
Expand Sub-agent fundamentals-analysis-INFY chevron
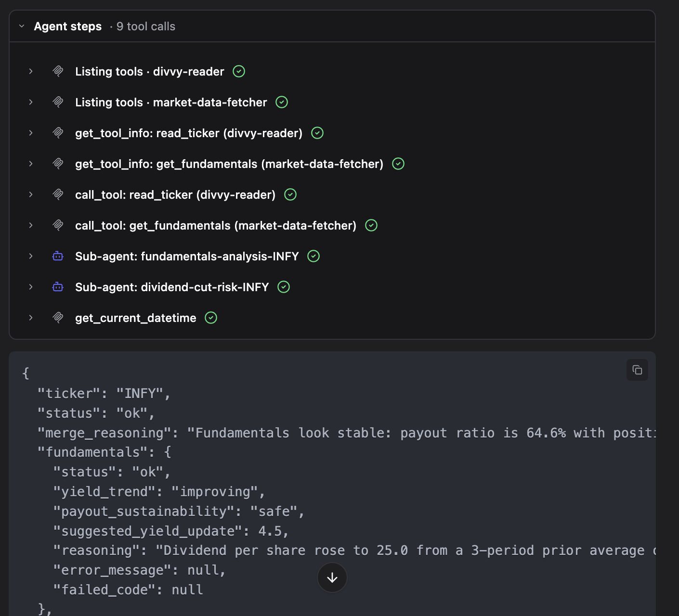pyautogui.click(x=31, y=256)
